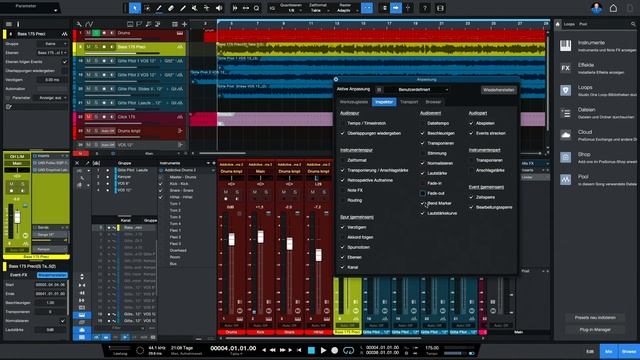Open Cloud in the browser panel
The width and height of the screenshot is (640, 360).
[596, 135]
